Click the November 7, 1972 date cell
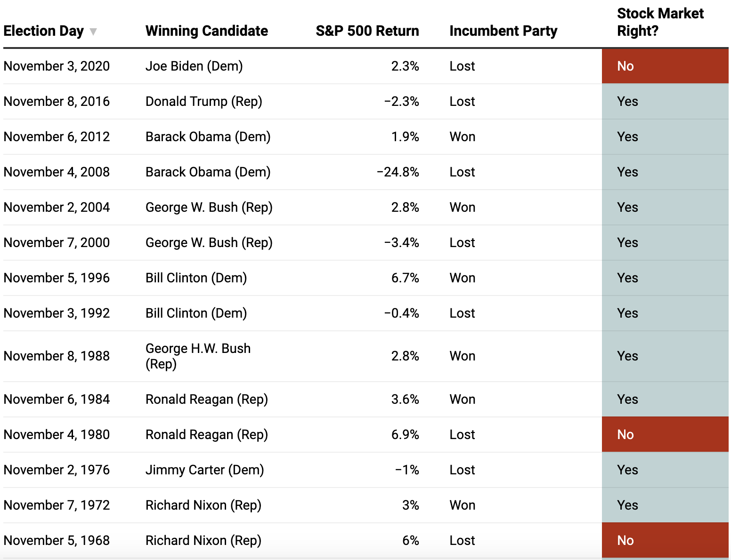The height and width of the screenshot is (560, 731). [x=57, y=505]
